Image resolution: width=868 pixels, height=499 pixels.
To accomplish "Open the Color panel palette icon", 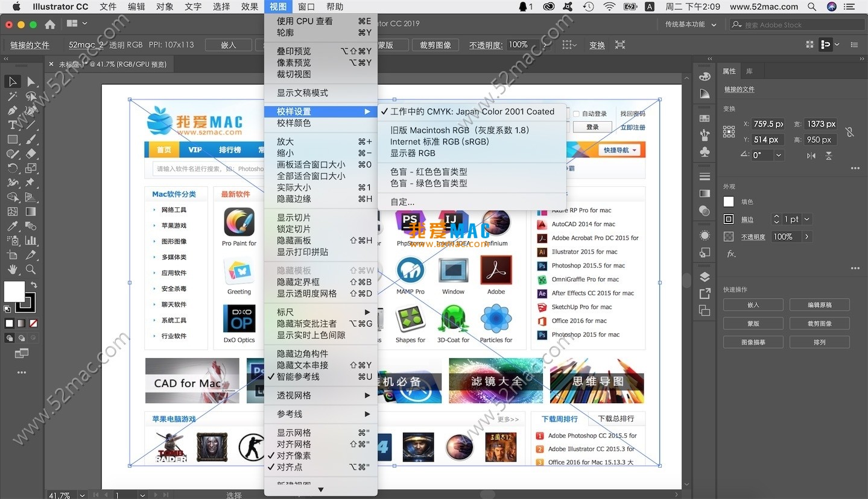I will (705, 77).
